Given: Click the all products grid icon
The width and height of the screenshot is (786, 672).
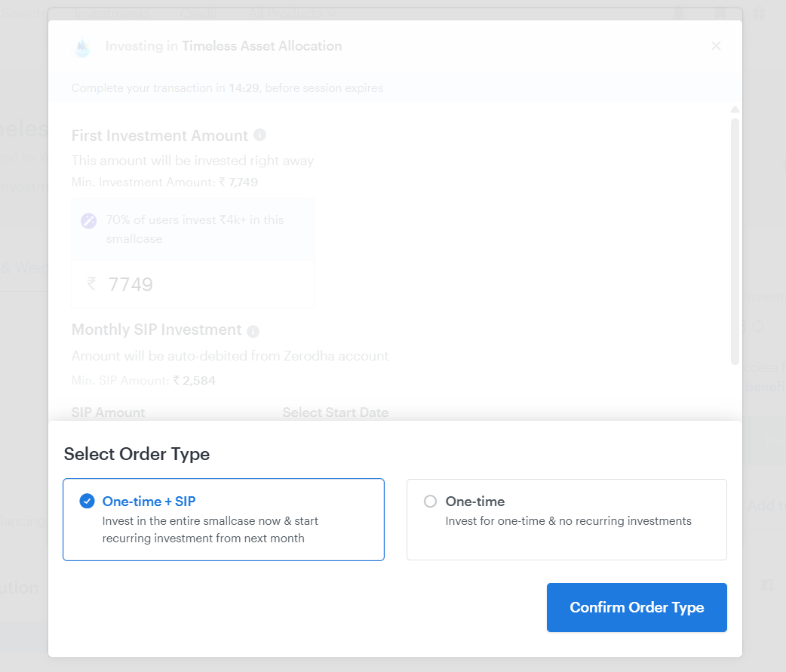Looking at the screenshot, I should [x=759, y=13].
